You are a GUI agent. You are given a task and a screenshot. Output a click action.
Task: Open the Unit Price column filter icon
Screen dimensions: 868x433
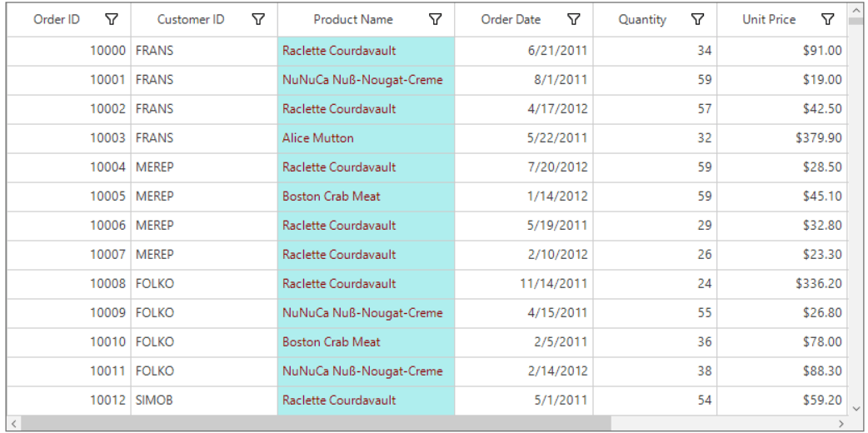(x=827, y=19)
